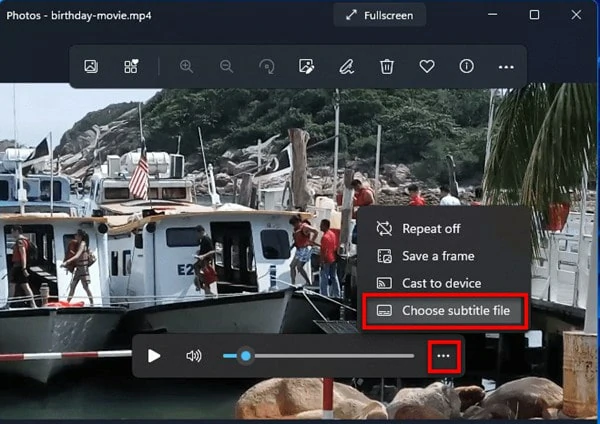The image size is (600, 424).
Task: Close the Photos window
Action: (x=576, y=15)
